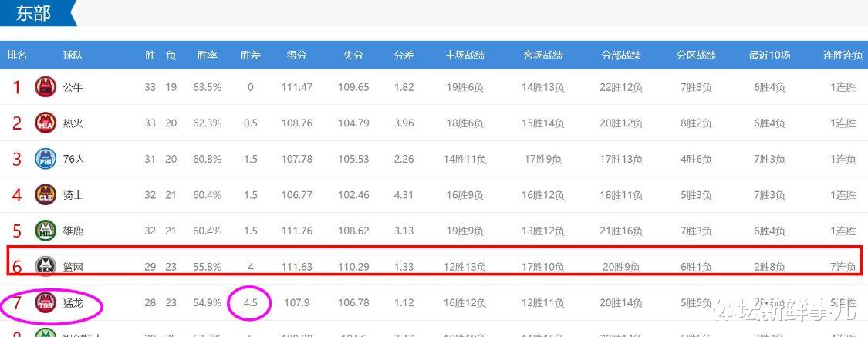Click the Nets (篮网) BKN logo icon

tap(46, 267)
